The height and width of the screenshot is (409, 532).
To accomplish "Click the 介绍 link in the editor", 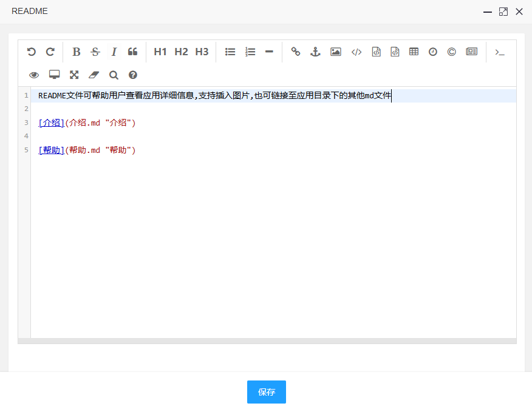I will tap(51, 123).
